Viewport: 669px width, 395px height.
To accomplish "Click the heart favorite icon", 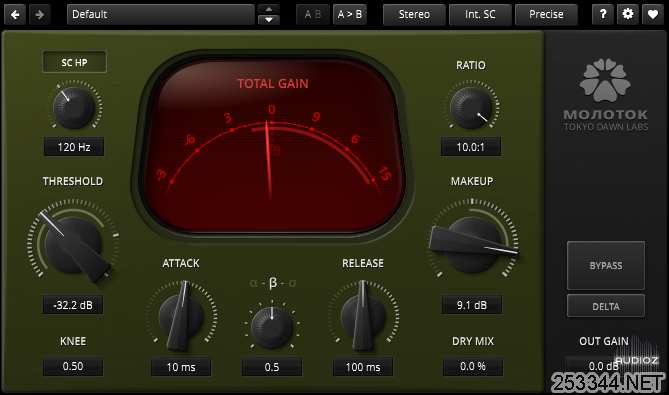I will (x=653, y=14).
